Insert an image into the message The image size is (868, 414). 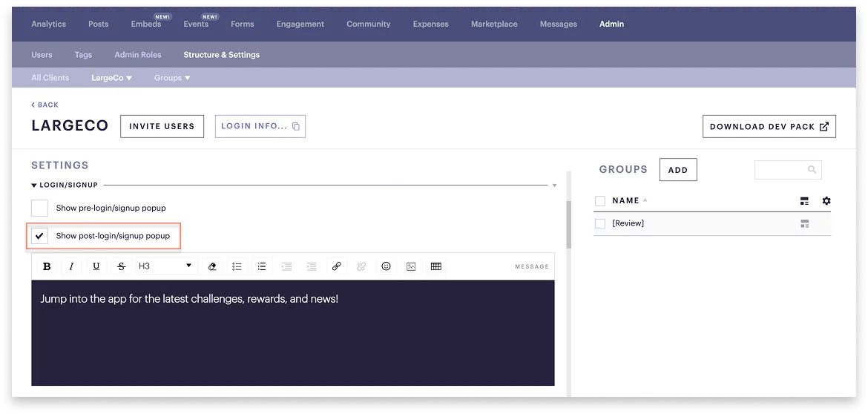coord(411,266)
